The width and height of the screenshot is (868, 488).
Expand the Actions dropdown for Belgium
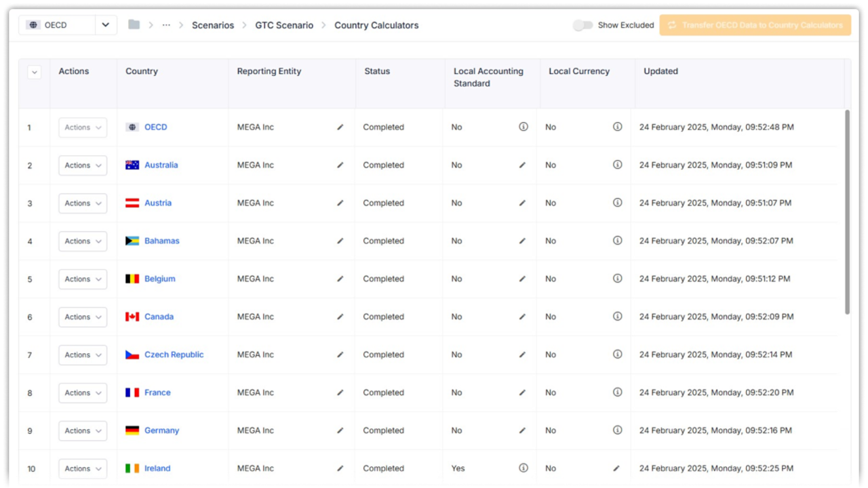pos(83,279)
